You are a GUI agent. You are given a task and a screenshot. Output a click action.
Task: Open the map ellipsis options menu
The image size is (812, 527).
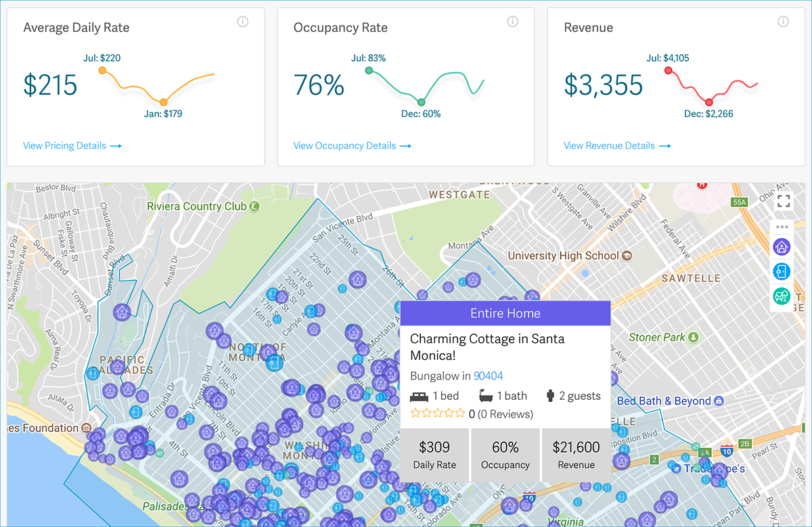click(782, 226)
